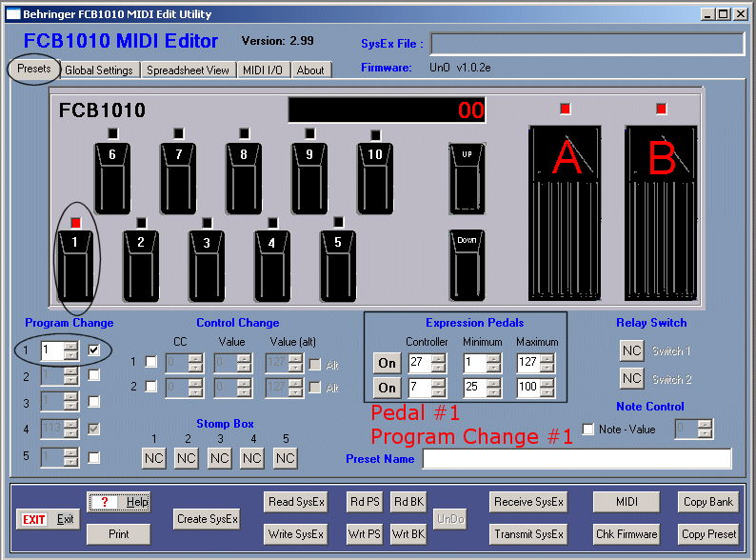Toggle Stomp Box 5 NC button
The height and width of the screenshot is (560, 756).
click(286, 458)
